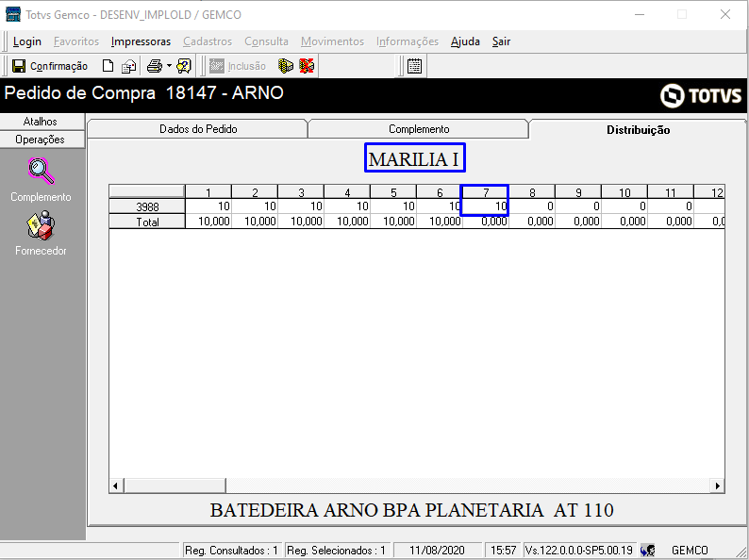Select row 3988 cell in column 4
The width and height of the screenshot is (749, 560).
pyautogui.click(x=347, y=206)
